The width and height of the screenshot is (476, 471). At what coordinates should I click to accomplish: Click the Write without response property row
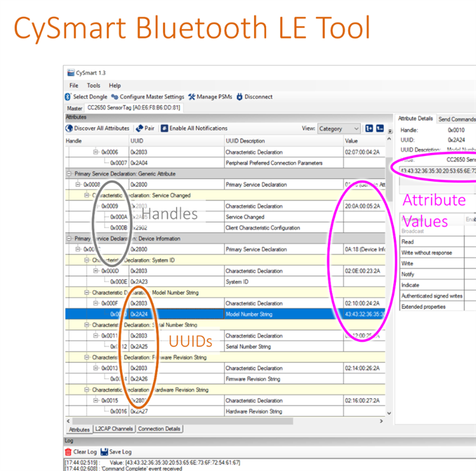[x=437, y=253]
